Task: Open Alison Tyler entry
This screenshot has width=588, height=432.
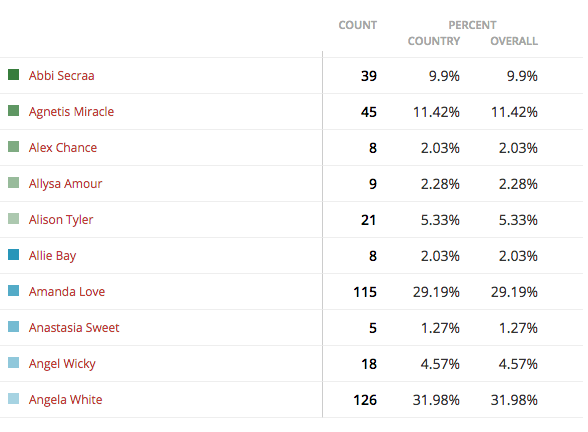Action: 61,220
